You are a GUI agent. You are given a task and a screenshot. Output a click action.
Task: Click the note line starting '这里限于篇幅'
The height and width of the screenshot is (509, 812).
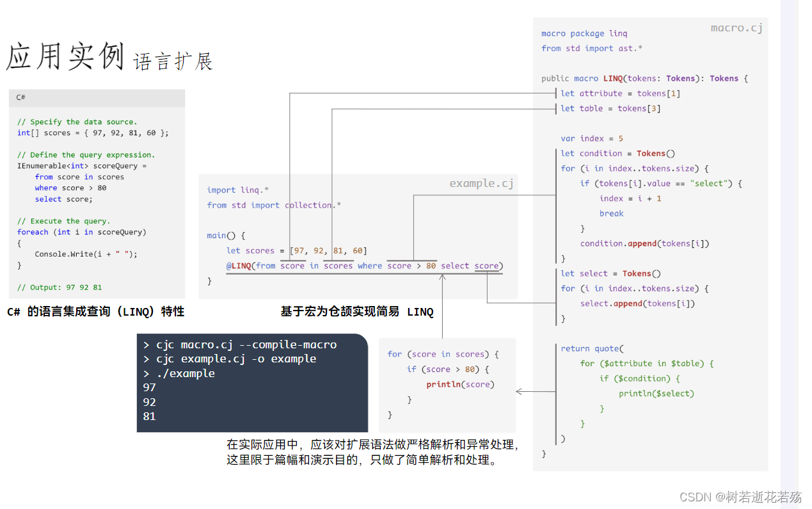pyautogui.click(x=362, y=460)
